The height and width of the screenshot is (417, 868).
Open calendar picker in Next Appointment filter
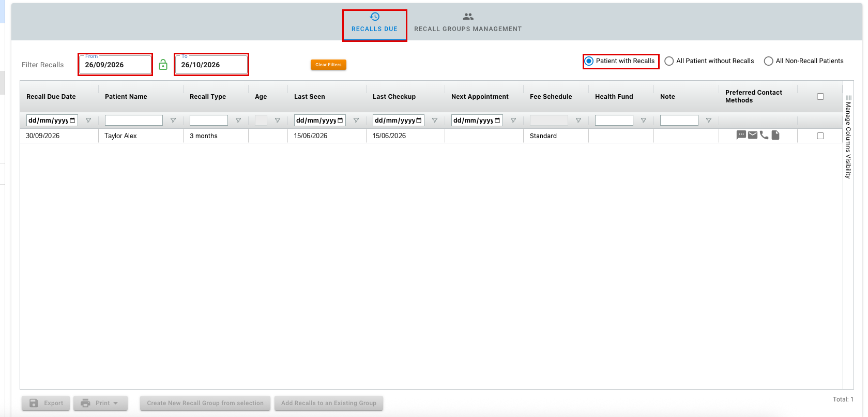tap(497, 121)
